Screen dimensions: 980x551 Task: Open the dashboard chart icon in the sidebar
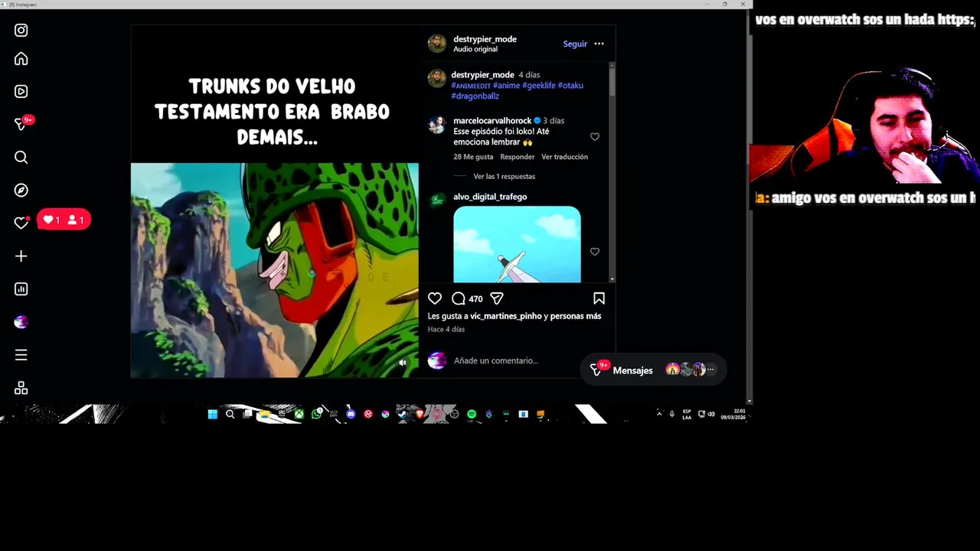point(21,289)
